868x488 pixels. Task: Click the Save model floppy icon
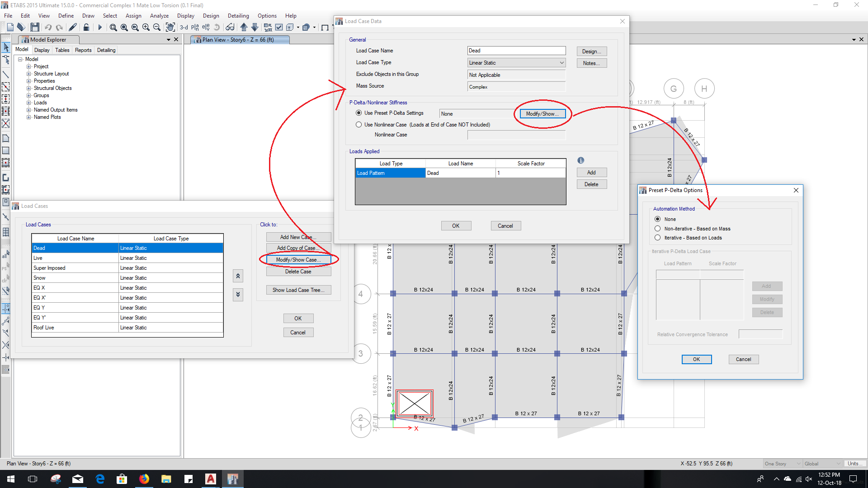pos(35,28)
